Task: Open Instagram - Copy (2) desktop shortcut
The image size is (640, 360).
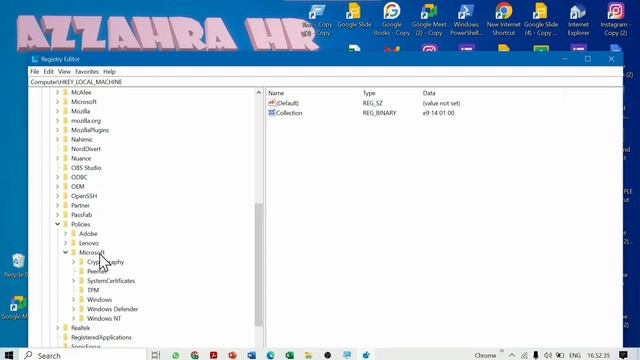Action: [x=616, y=19]
